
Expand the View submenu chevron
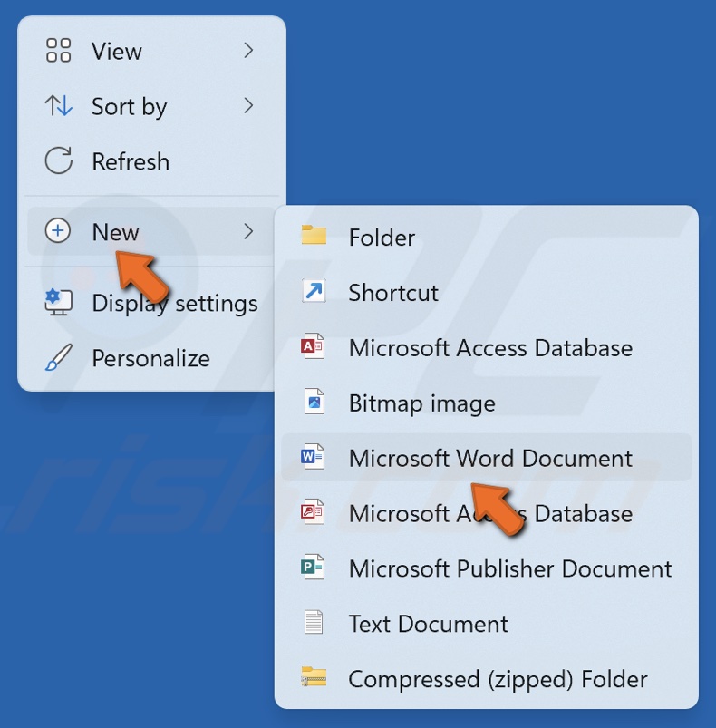(x=248, y=52)
